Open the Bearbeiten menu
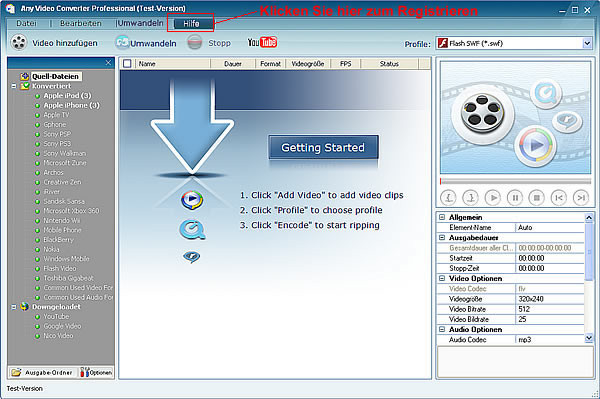600x399 pixels. 81,23
